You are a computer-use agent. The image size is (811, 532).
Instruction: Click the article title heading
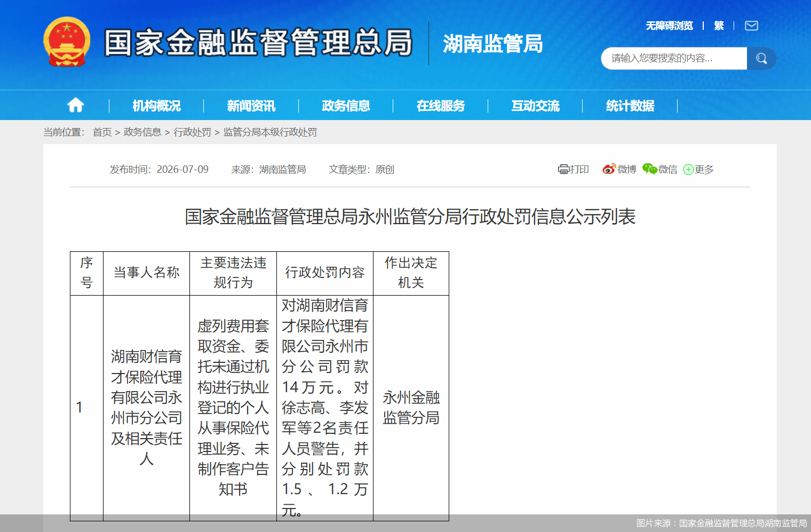pyautogui.click(x=410, y=217)
